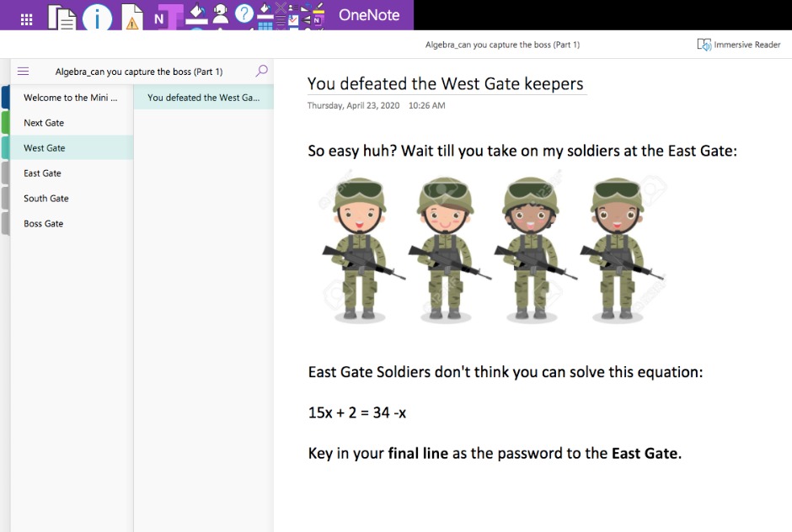Select the 'You defeated the West Ga...' page
792x532 pixels.
click(203, 98)
